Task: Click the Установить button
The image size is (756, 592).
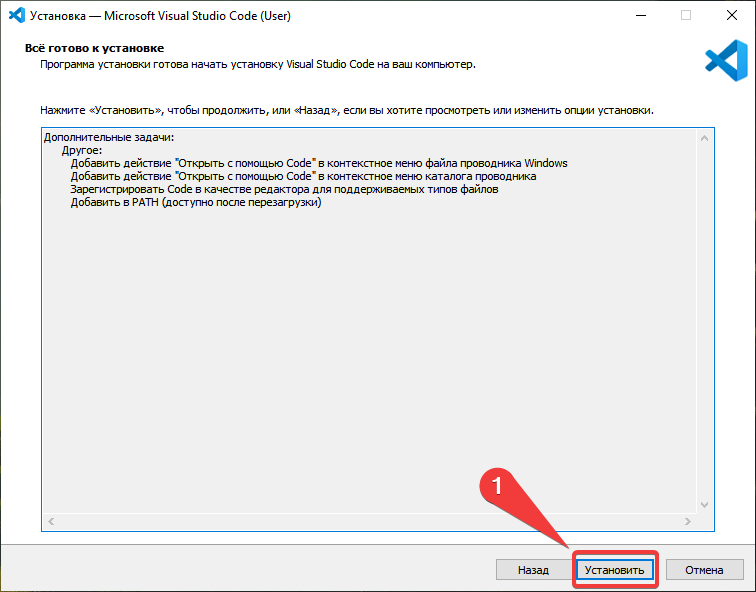Action: coord(614,570)
